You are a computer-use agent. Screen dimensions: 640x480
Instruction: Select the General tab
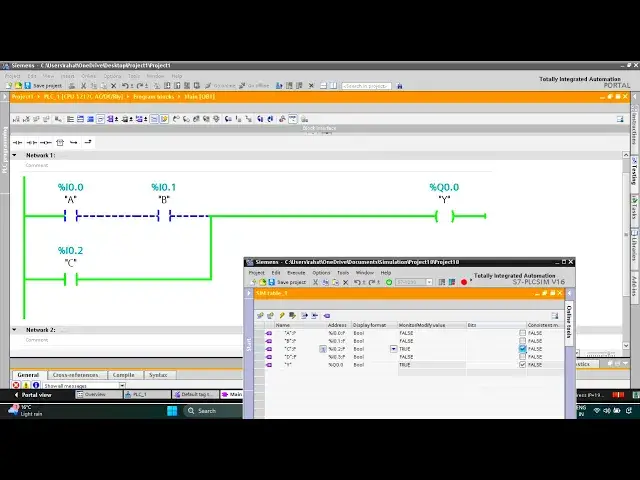28,375
